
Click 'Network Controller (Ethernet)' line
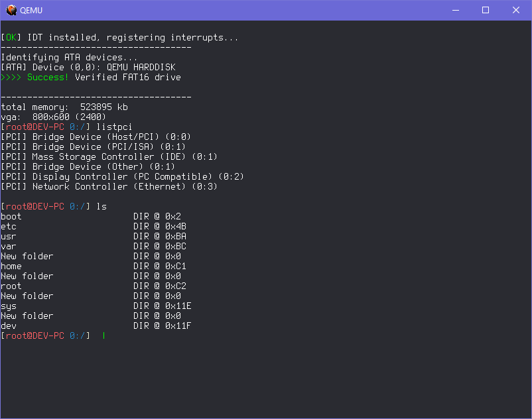coord(109,186)
